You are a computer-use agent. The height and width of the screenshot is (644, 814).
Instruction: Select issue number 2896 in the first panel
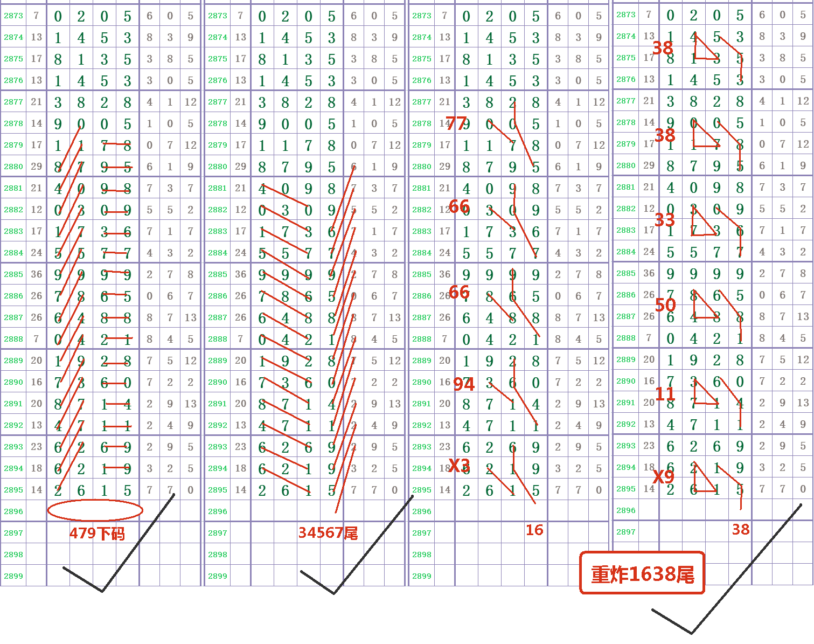tap(13, 511)
